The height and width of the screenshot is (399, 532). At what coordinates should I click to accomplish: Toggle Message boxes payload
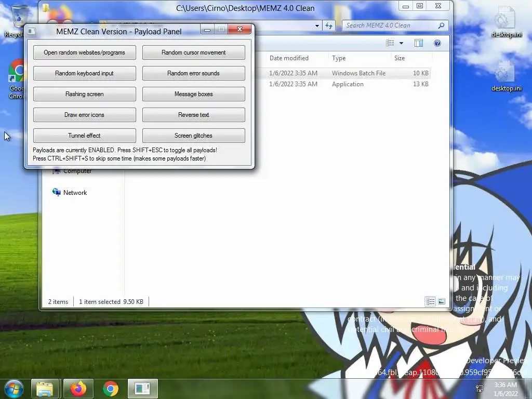click(193, 94)
